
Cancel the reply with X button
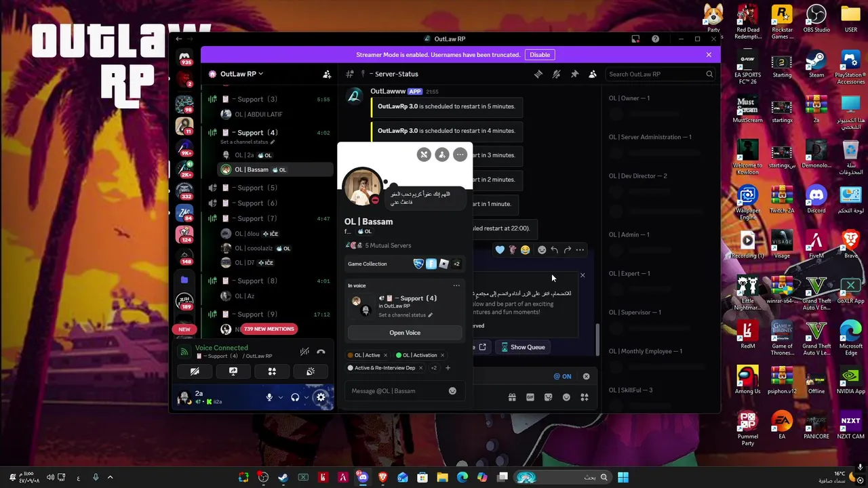[x=587, y=376]
